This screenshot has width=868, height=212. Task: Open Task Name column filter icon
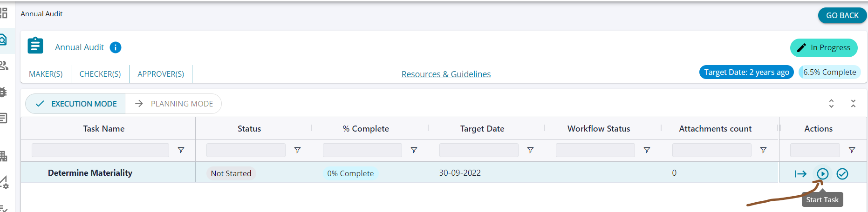coord(181,150)
